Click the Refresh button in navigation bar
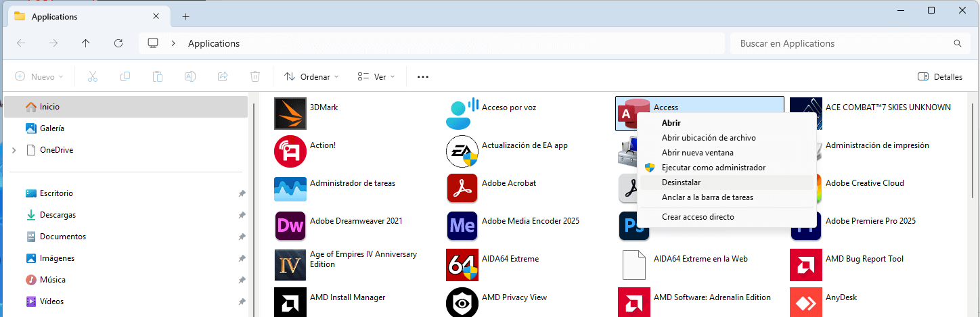Image resolution: width=980 pixels, height=317 pixels. pyautogui.click(x=118, y=43)
